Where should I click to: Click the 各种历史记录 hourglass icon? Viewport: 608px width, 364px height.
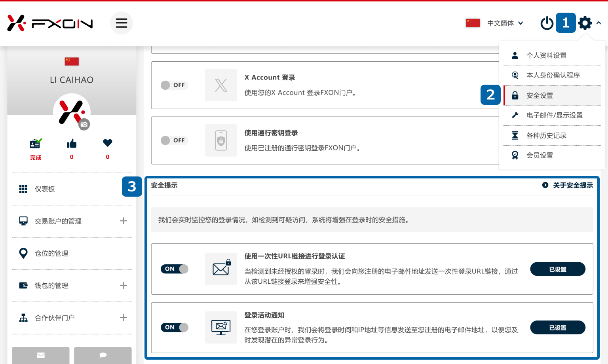coord(515,135)
